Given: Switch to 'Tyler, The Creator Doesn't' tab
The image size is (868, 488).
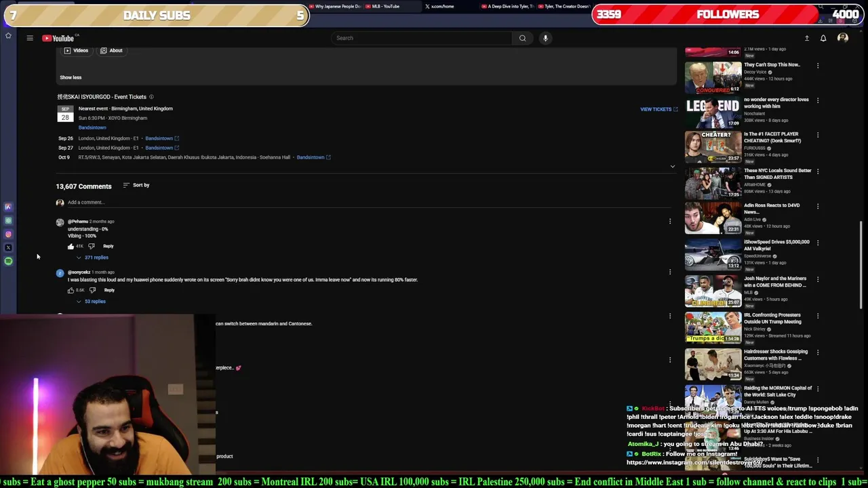Looking at the screenshot, I should [x=563, y=6].
